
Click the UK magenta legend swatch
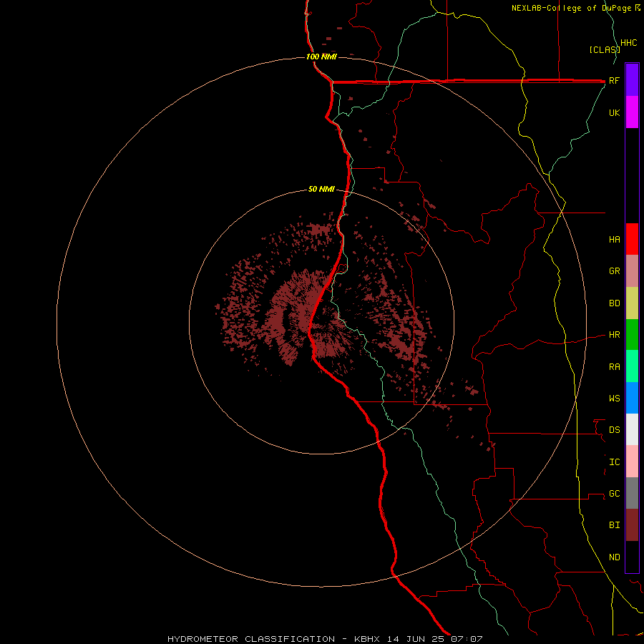pos(632,112)
